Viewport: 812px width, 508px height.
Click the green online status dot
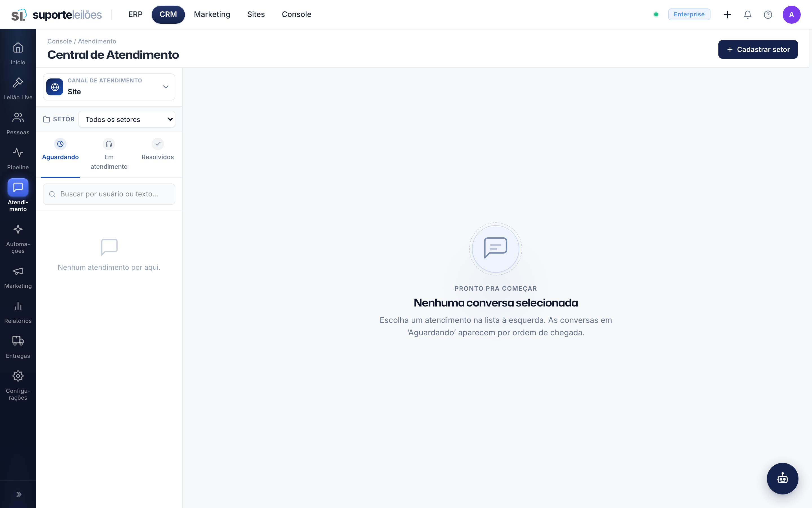(656, 14)
